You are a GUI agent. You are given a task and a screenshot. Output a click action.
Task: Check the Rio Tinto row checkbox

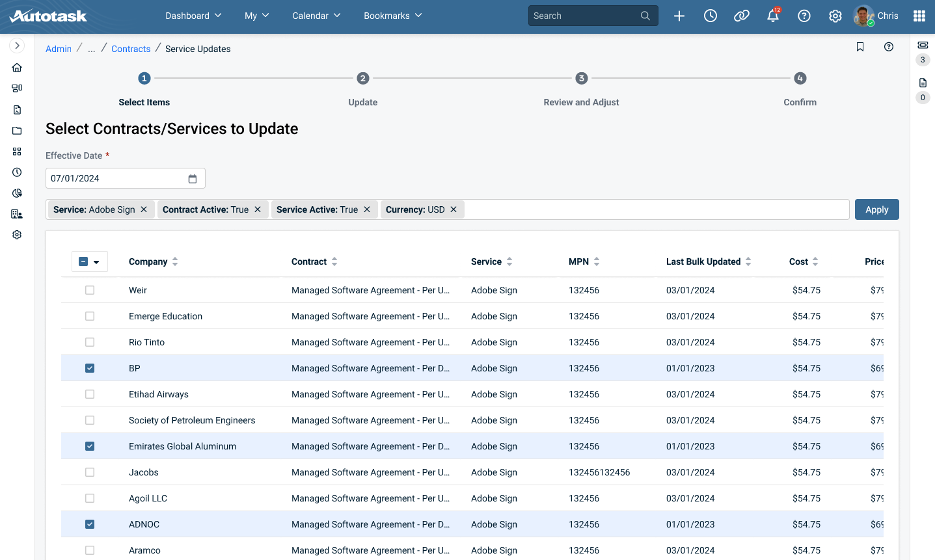90,342
